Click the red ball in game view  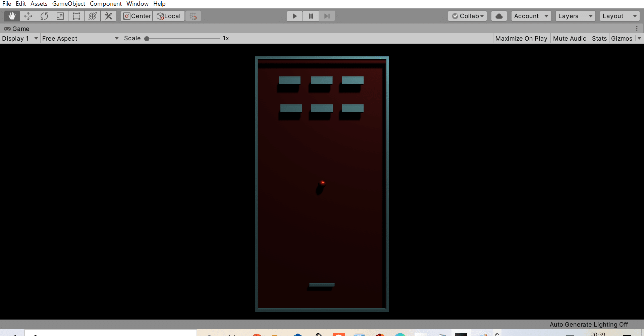click(323, 183)
